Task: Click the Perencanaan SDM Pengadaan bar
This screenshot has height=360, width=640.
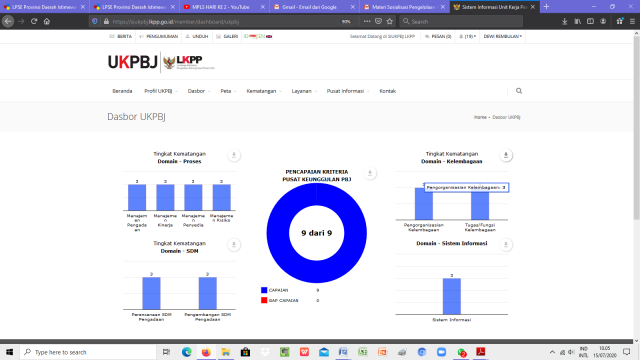Action: tap(151, 293)
